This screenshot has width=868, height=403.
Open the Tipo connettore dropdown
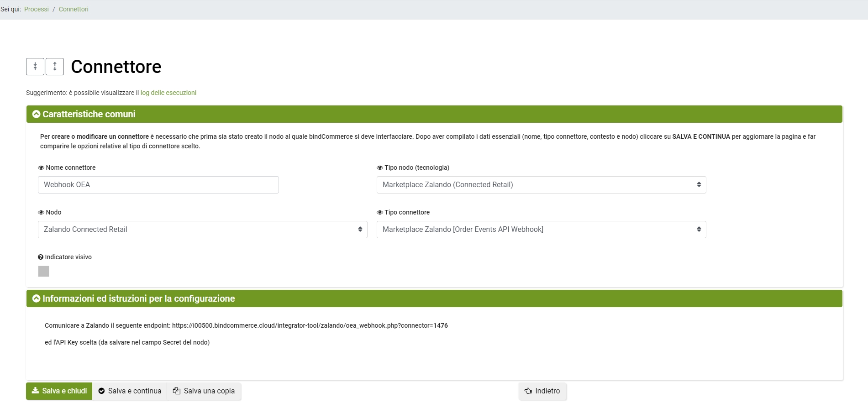coord(541,230)
